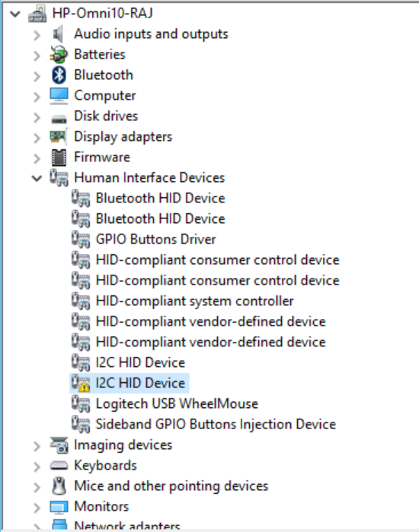
Task: Expand the Keyboards category
Action: (x=37, y=467)
